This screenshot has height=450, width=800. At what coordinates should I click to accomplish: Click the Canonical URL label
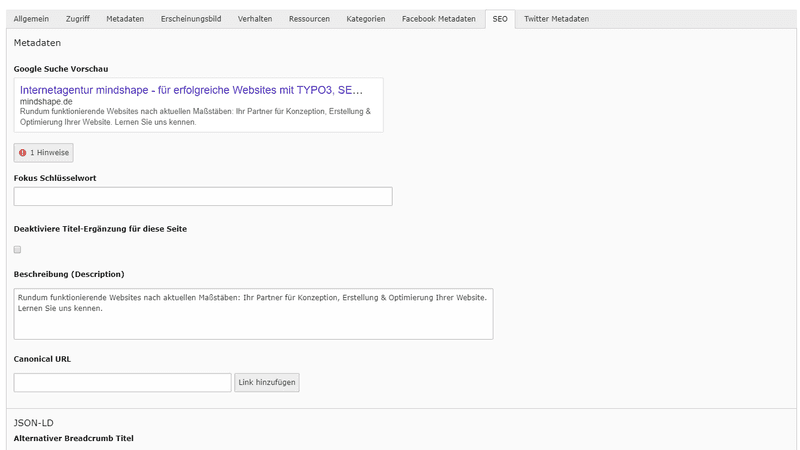click(x=42, y=359)
